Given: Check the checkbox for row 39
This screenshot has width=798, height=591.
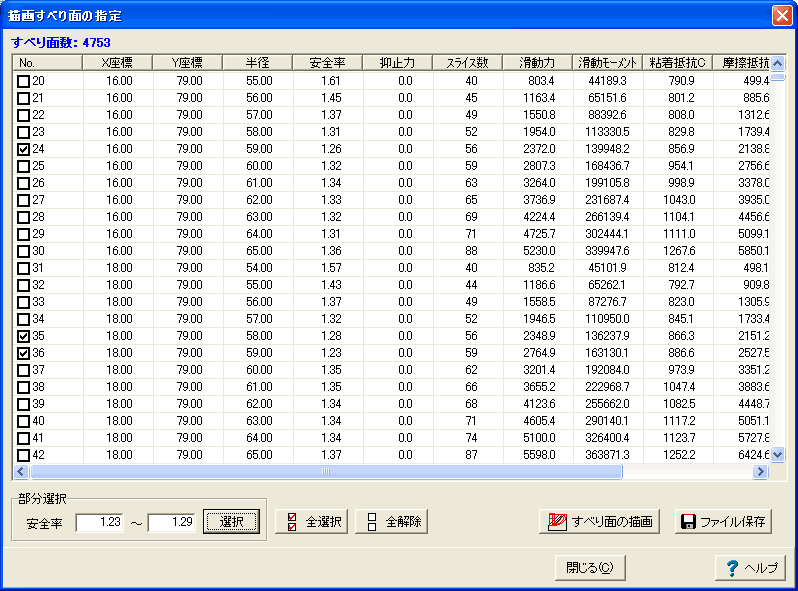Looking at the screenshot, I should pos(23,404).
